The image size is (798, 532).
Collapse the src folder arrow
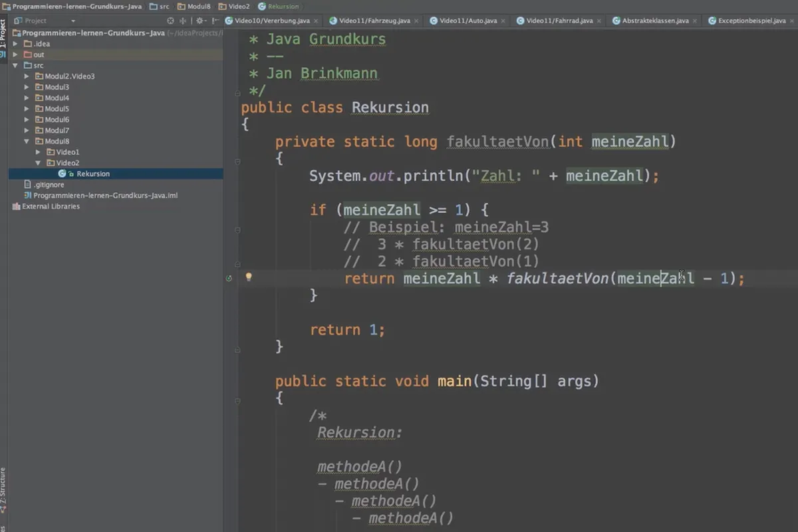coord(16,65)
